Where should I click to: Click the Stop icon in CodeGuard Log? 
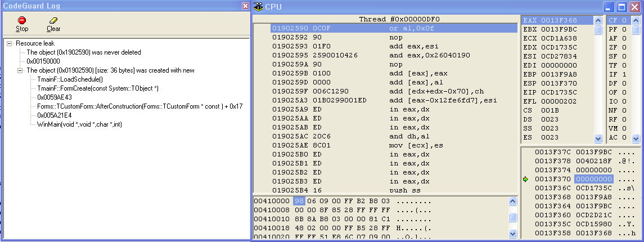(x=21, y=21)
